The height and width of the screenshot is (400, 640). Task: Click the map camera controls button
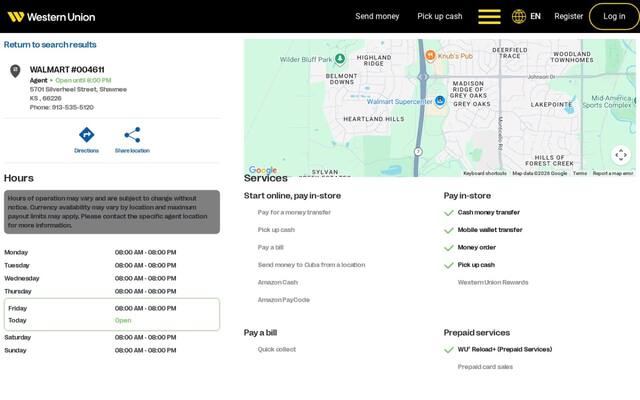(621, 155)
